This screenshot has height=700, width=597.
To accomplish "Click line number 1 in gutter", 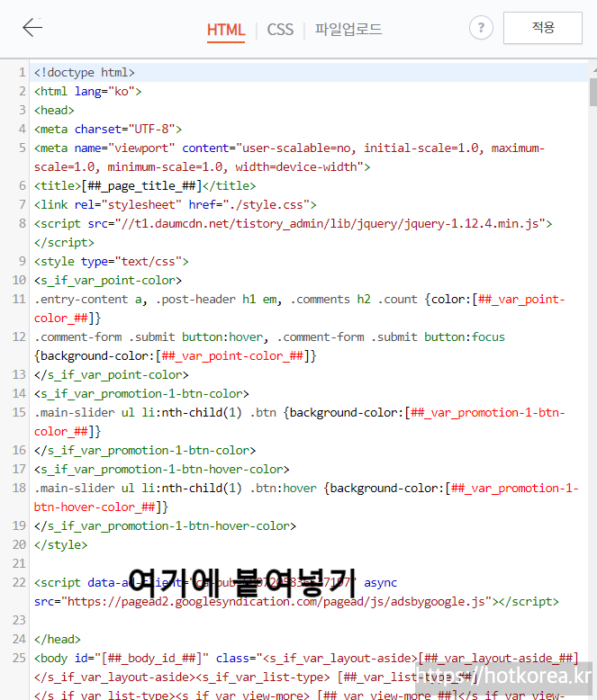I will [22, 72].
